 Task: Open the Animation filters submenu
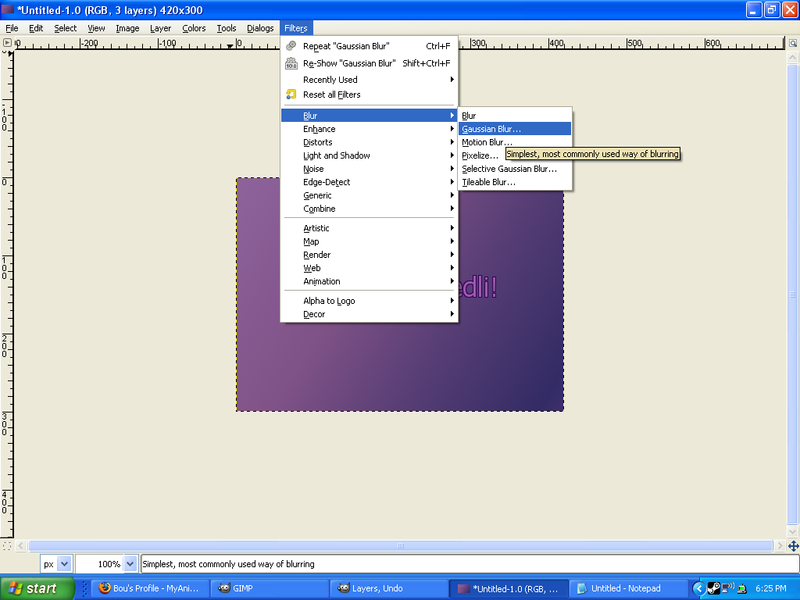(x=369, y=281)
